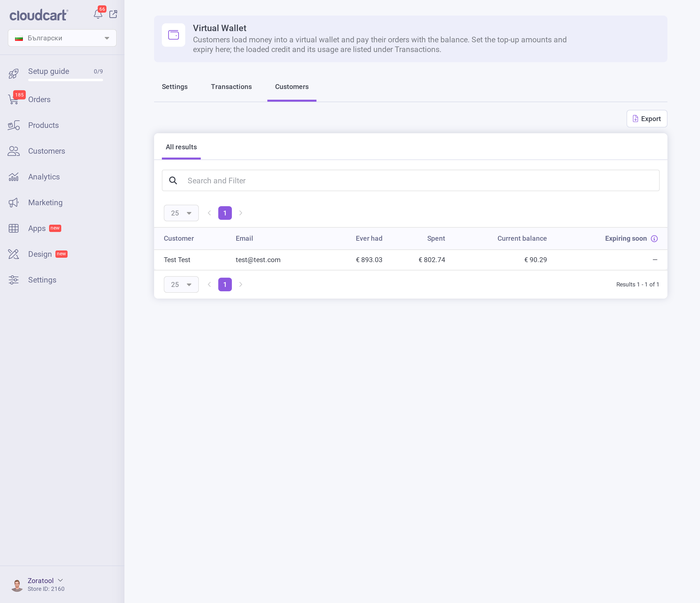Click the € 90.29 current balance value

point(535,260)
